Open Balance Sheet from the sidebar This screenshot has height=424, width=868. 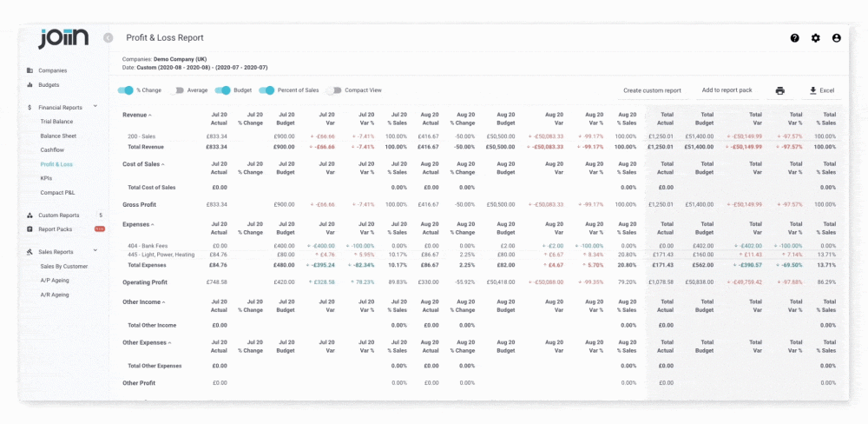pyautogui.click(x=58, y=136)
